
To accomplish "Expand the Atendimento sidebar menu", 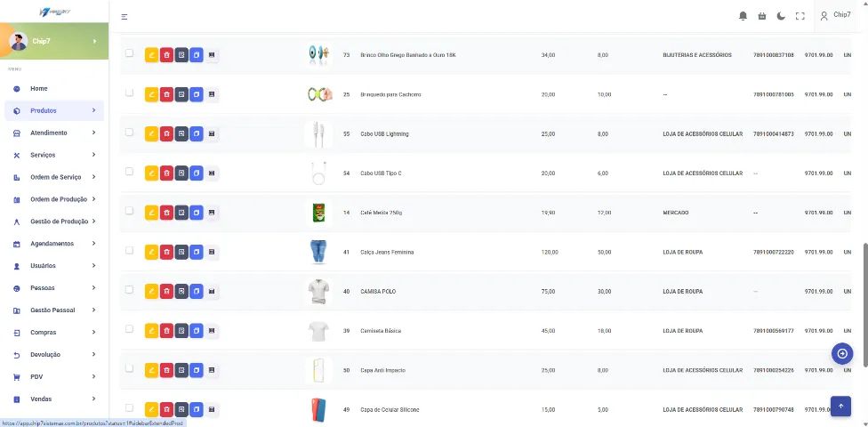I will coord(54,133).
